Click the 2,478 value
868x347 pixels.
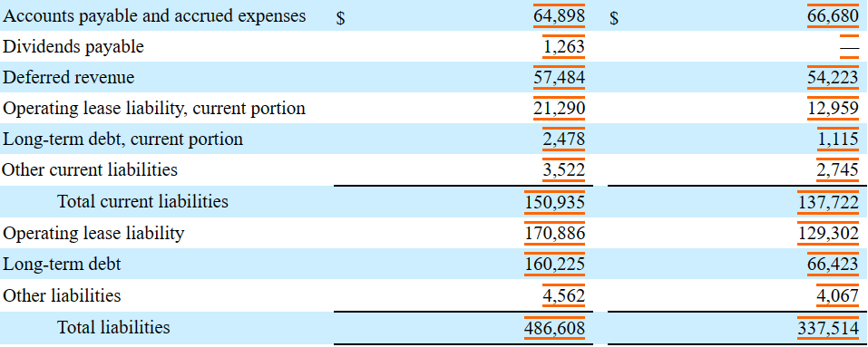[563, 140]
